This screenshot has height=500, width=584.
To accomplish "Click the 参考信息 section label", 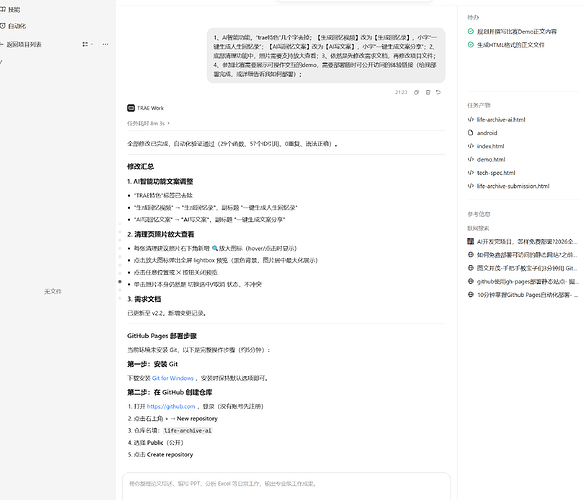I will tap(479, 214).
